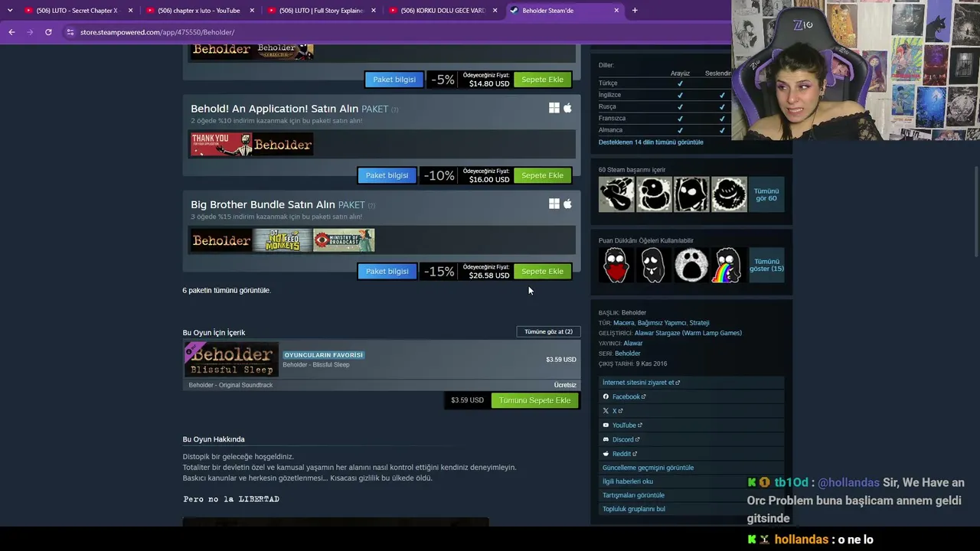Open the Do Not Feed the Monkeys thumbnail
Image resolution: width=980 pixels, height=551 pixels.
[283, 240]
